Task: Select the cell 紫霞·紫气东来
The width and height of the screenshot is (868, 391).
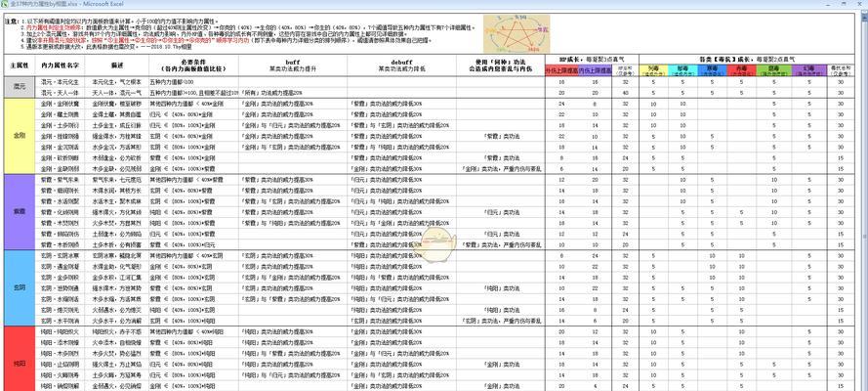Action: coord(61,180)
